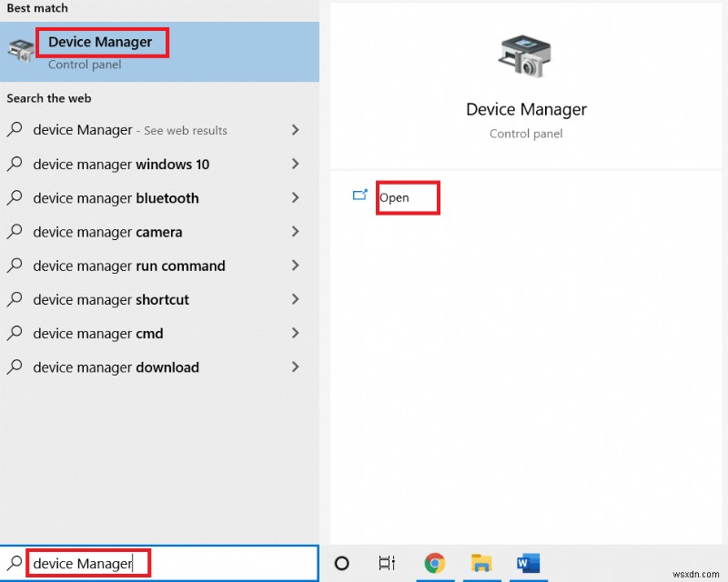Open Microsoft Word from the taskbar
The image size is (728, 582).
[530, 563]
